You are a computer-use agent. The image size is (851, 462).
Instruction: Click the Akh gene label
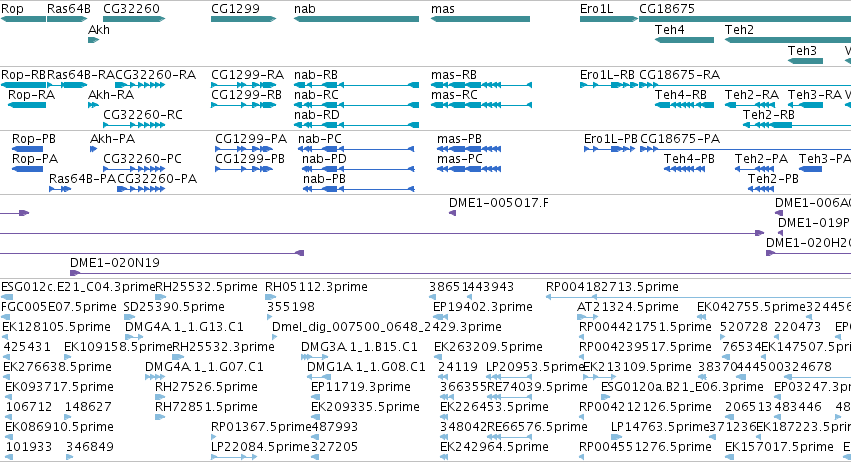point(99,30)
